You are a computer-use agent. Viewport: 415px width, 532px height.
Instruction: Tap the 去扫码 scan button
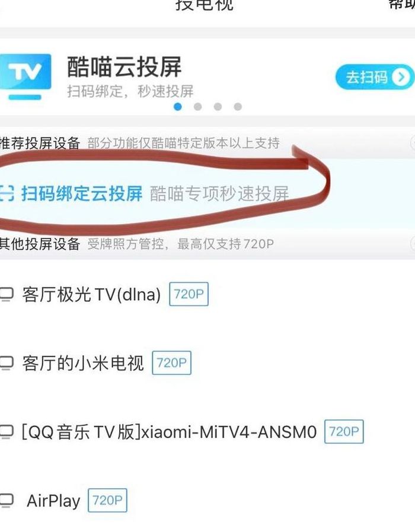tap(375, 77)
